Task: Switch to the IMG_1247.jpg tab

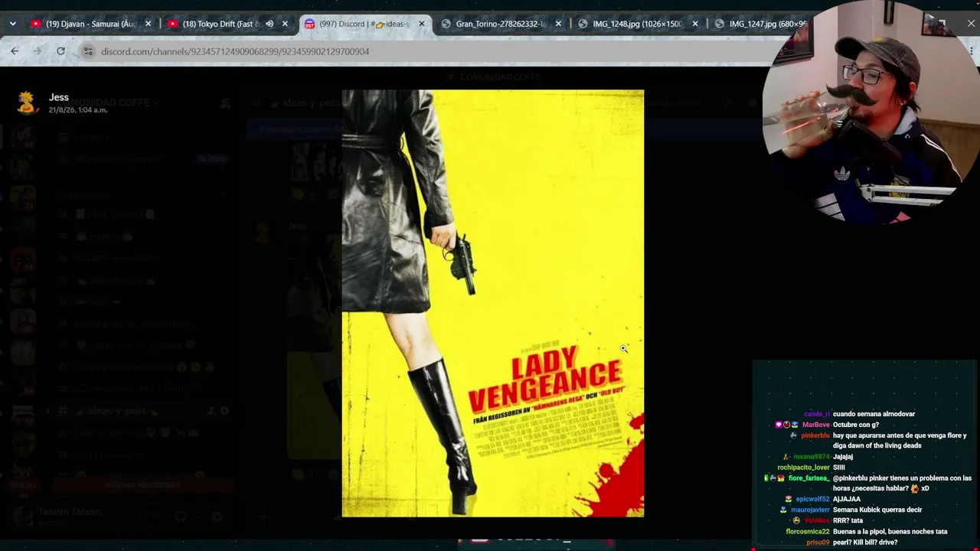Action: coord(767,24)
